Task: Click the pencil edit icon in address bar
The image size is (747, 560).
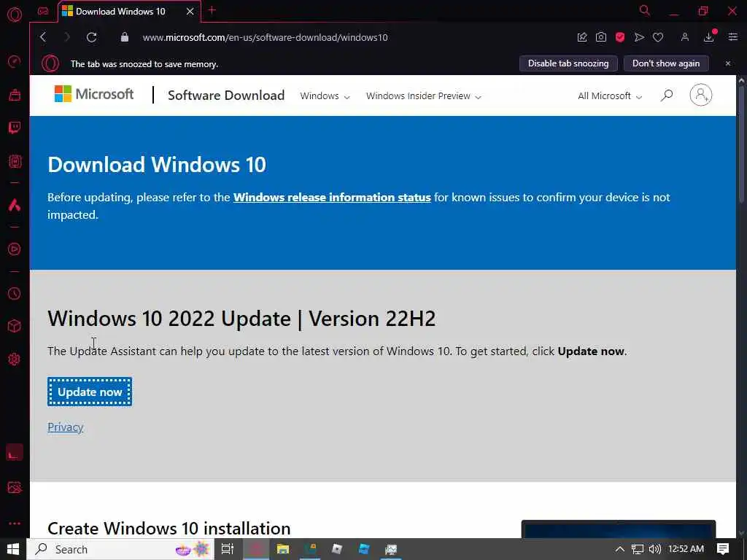Action: (x=582, y=37)
